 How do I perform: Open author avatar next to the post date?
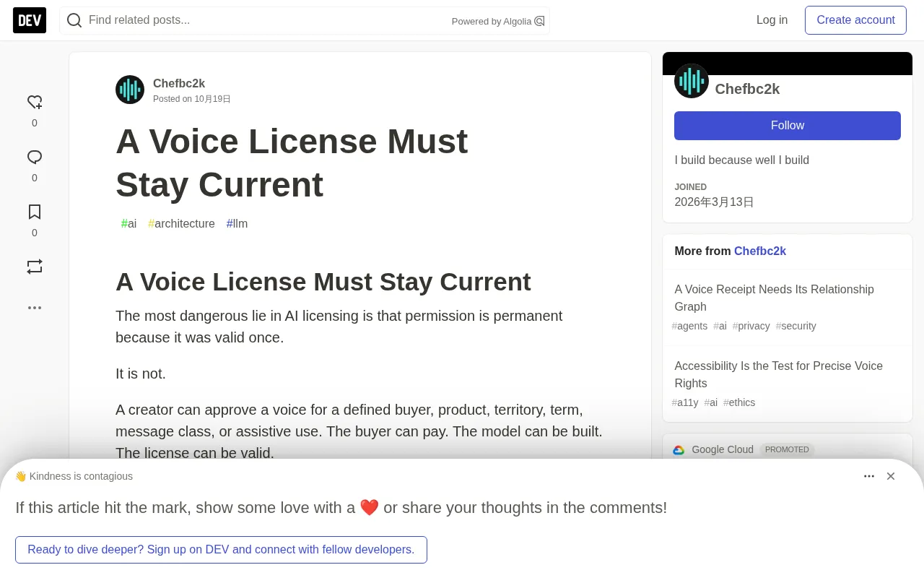(x=130, y=90)
